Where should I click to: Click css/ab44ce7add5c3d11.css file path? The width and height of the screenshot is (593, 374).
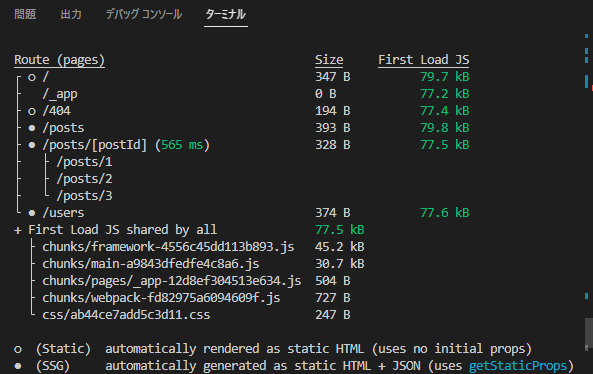pos(126,315)
